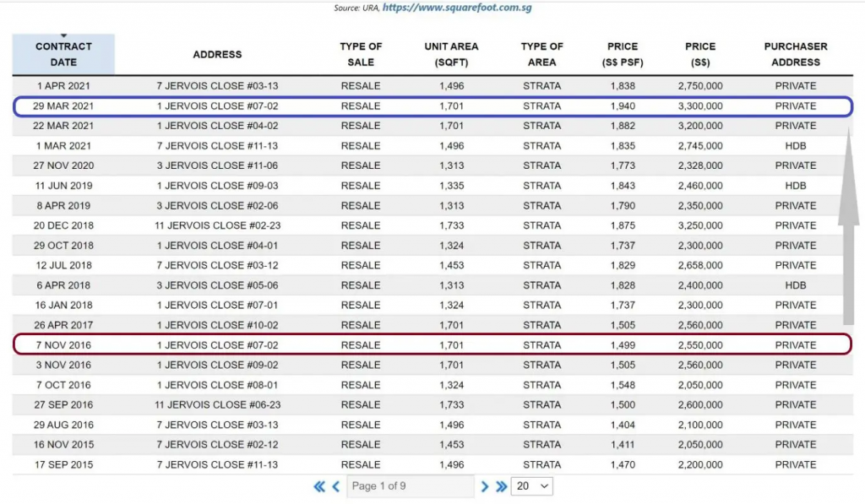This screenshot has width=865, height=504.
Task: Click unit area 1,335 cell
Action: tap(451, 186)
